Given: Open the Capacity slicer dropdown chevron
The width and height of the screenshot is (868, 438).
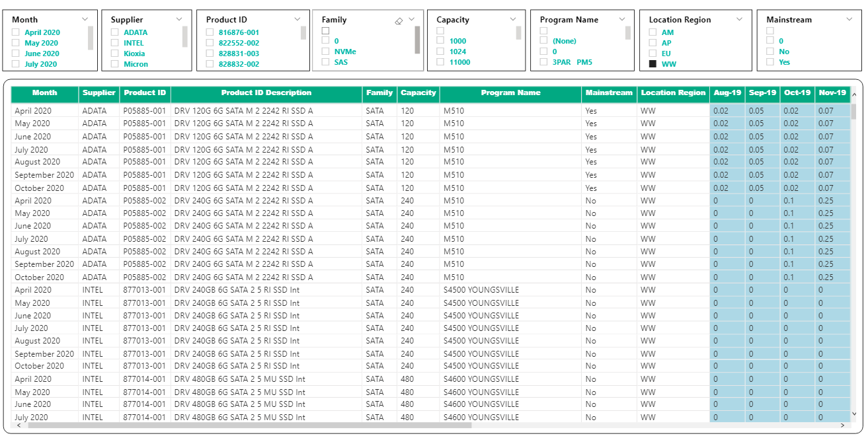Looking at the screenshot, I should (513, 19).
